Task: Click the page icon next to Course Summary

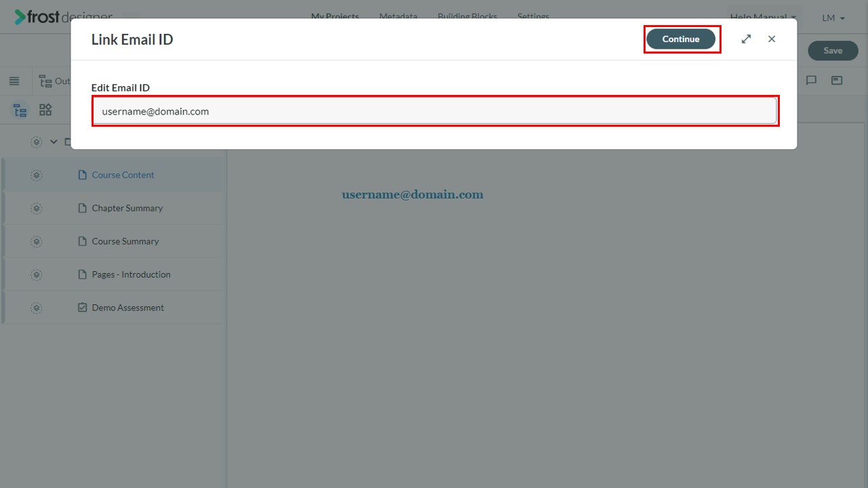Action: [83, 241]
